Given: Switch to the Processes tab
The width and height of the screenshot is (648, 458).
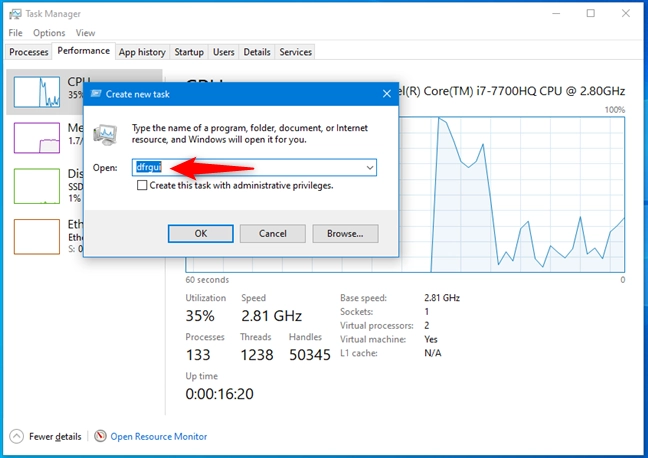Looking at the screenshot, I should tap(29, 52).
